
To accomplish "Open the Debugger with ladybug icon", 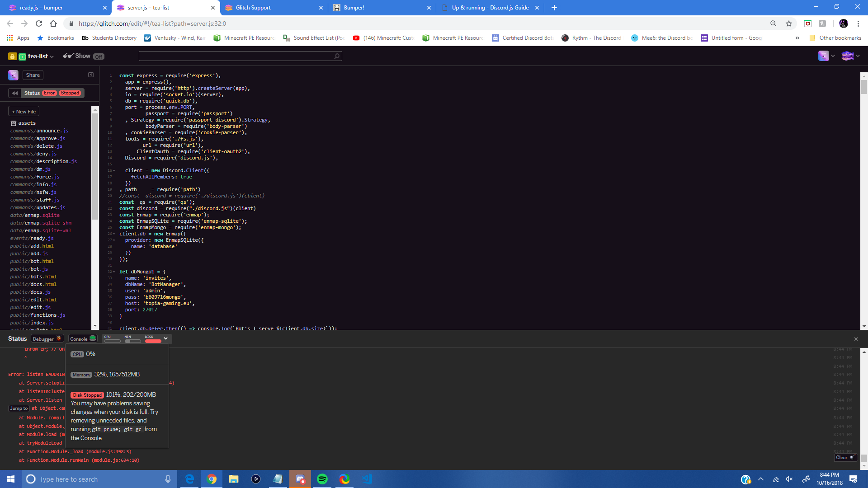I will 47,339.
